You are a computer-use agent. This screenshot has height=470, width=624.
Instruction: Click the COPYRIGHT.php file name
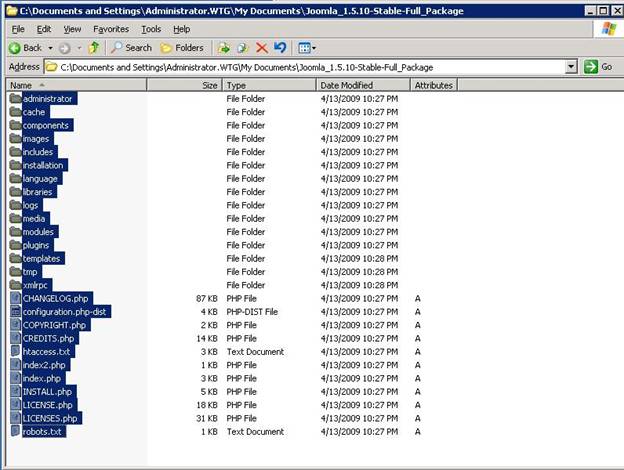(x=54, y=325)
